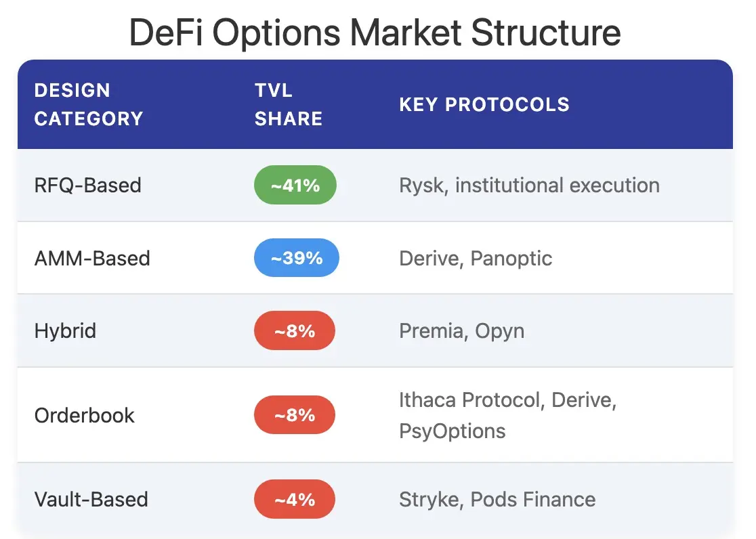
Task: Click the ~8% badge in the Orderbook row
Action: 295,415
